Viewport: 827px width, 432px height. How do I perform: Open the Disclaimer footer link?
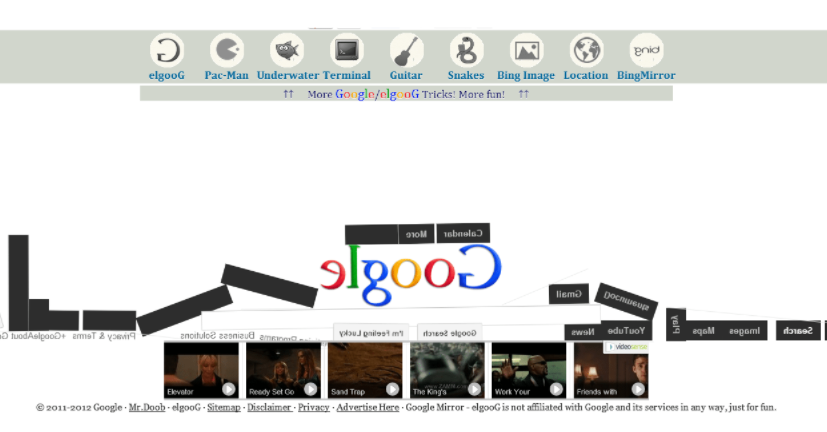click(269, 407)
